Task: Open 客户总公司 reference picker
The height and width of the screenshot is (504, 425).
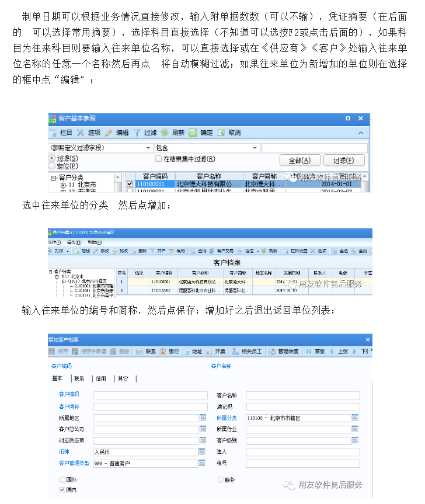Action: (x=203, y=429)
